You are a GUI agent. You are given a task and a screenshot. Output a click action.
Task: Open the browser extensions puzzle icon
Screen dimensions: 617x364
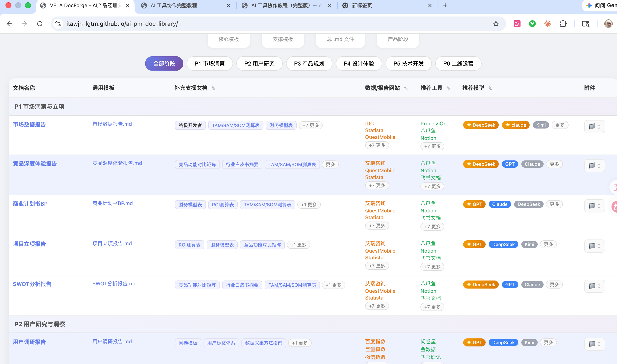point(563,24)
